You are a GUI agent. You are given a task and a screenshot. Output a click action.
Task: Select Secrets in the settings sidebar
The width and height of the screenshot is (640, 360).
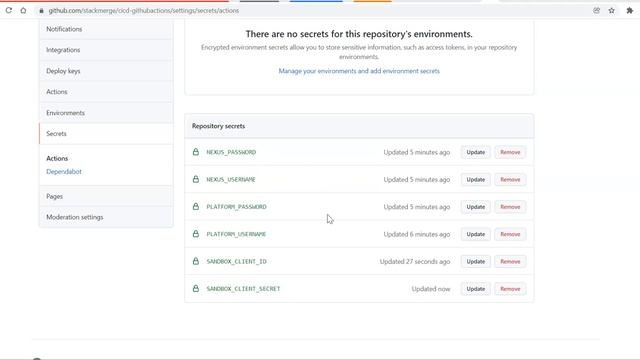tap(106, 133)
